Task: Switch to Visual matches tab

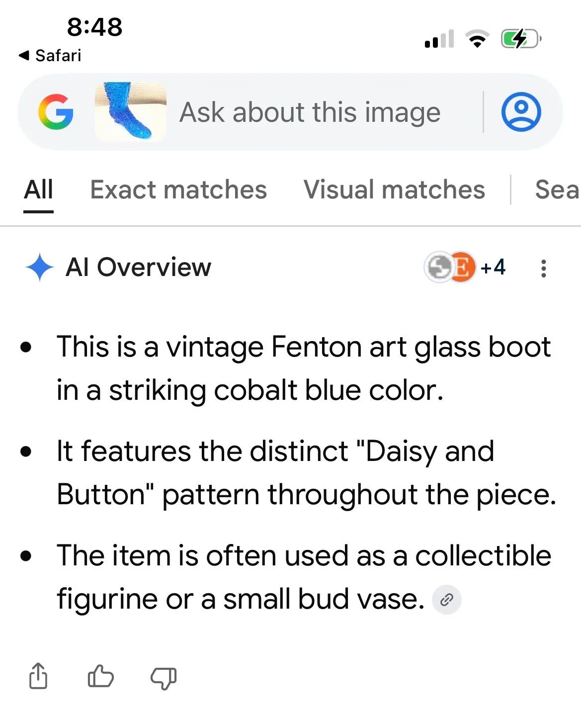Action: tap(394, 190)
